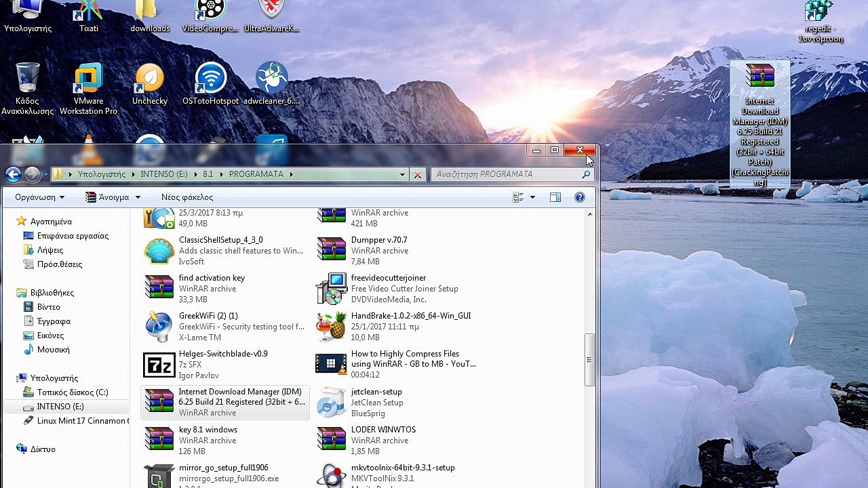Screen dimensions: 868x488
Task: Open the Βίντεο library
Action: [x=49, y=307]
